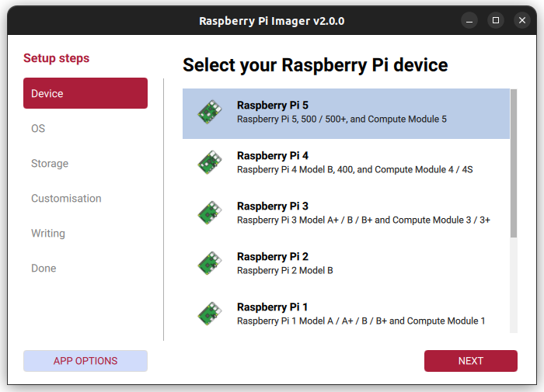Click the Raspberry Pi 1 board icon
The width and height of the screenshot is (544, 392).
[209, 315]
